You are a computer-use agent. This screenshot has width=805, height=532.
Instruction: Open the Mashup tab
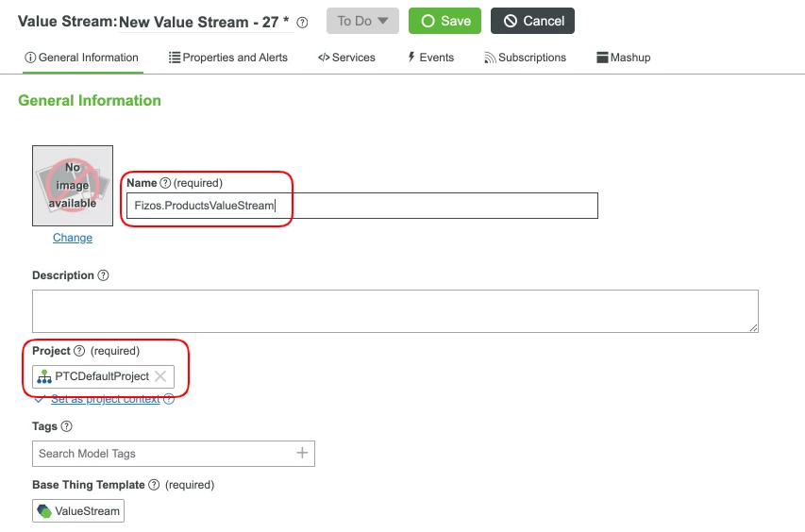click(623, 58)
